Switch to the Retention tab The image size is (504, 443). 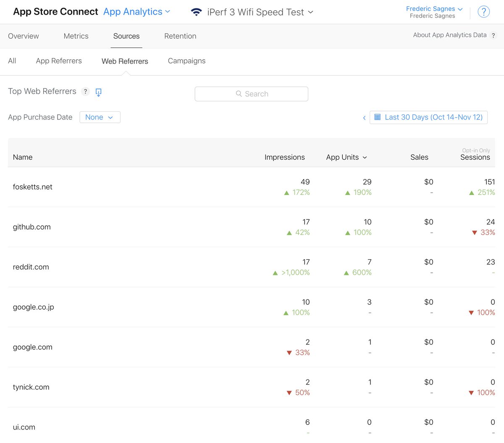tap(180, 36)
